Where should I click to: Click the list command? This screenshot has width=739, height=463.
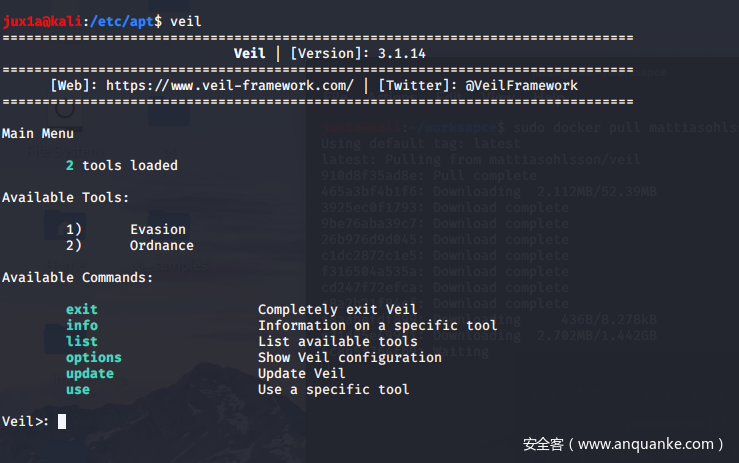point(82,341)
